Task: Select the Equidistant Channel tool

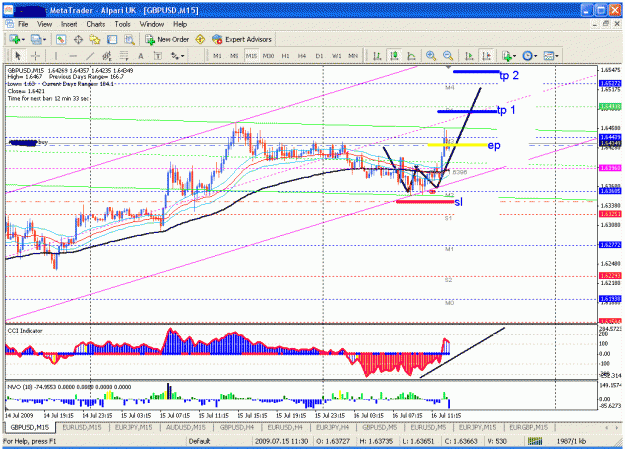Action: 107,56
